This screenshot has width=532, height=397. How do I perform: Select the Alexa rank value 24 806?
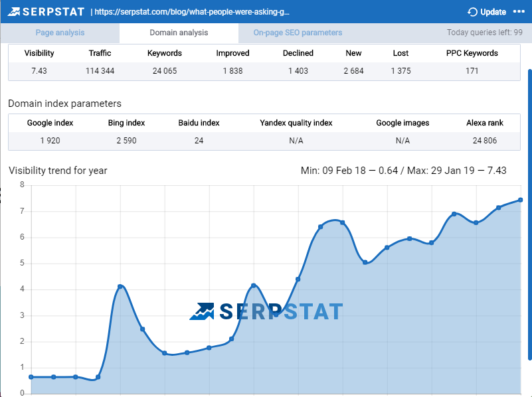tap(484, 140)
